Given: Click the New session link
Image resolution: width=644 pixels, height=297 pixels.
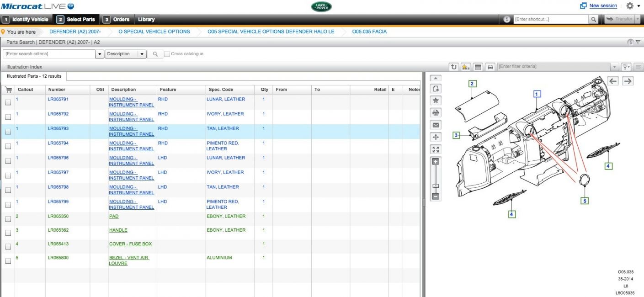Looking at the screenshot, I should click(x=603, y=6).
